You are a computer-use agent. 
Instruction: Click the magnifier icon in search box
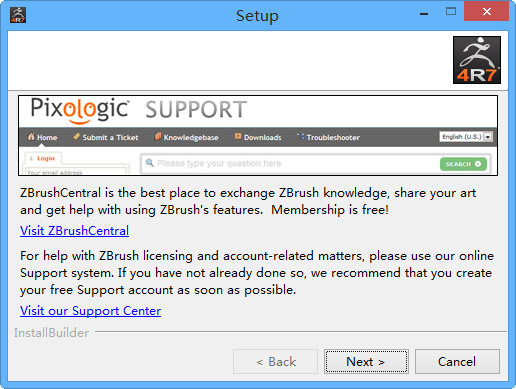(150, 163)
